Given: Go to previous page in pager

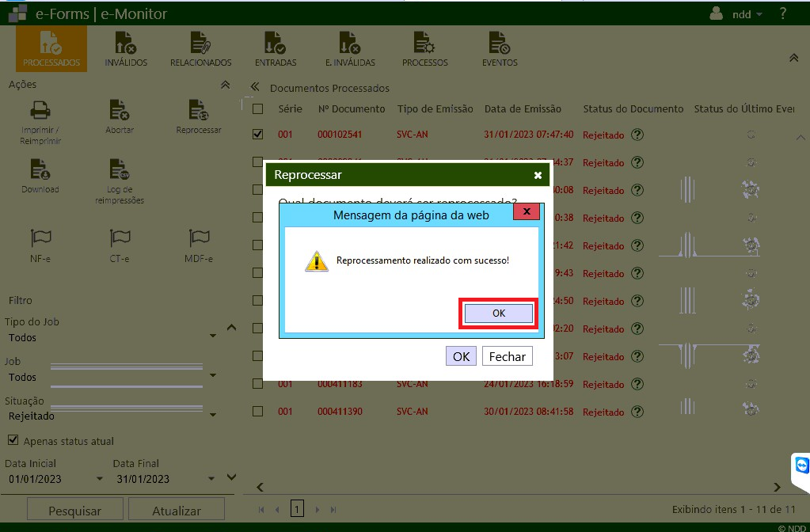Looking at the screenshot, I should [x=277, y=510].
